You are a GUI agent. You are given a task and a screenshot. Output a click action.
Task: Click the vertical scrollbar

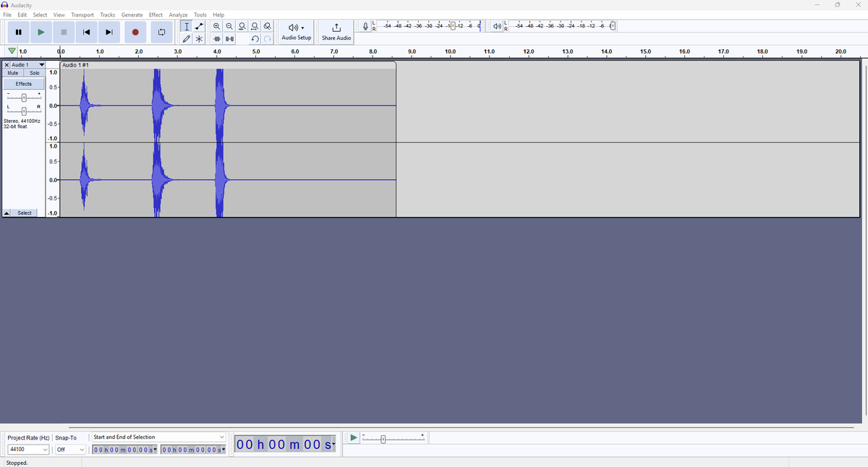865,240
